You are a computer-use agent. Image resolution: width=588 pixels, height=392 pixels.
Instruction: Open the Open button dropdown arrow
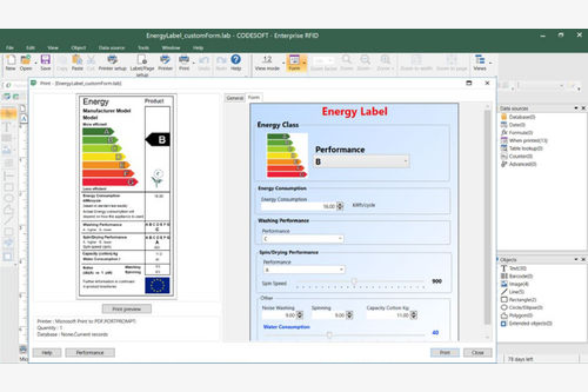pos(35,62)
